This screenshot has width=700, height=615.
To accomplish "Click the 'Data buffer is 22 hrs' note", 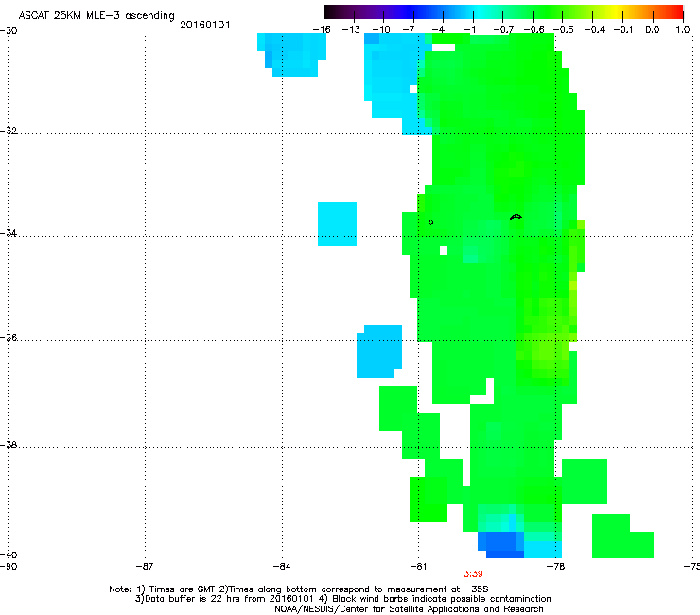I will click(x=188, y=599).
